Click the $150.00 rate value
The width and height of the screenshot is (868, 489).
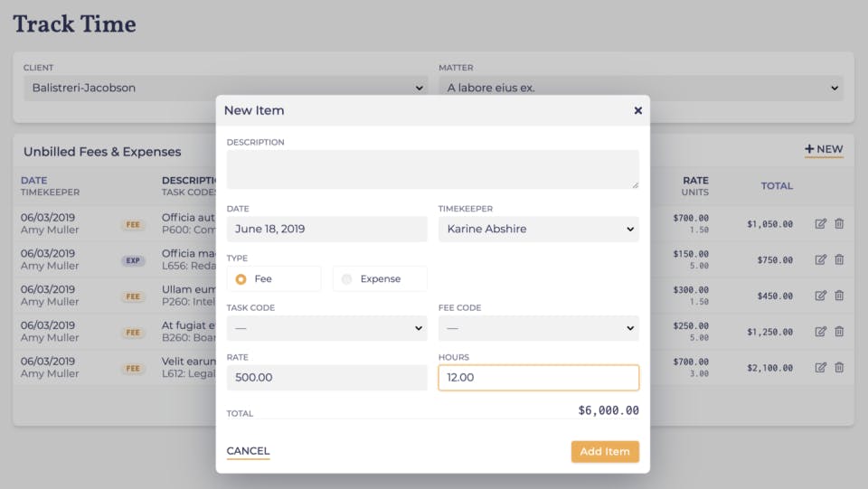[691, 254]
